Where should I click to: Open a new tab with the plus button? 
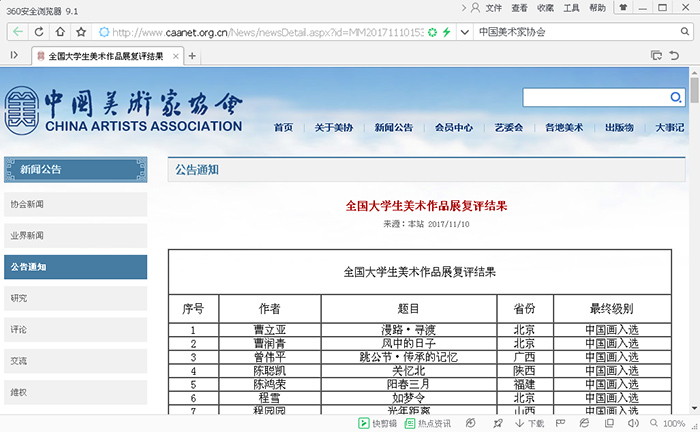192,56
